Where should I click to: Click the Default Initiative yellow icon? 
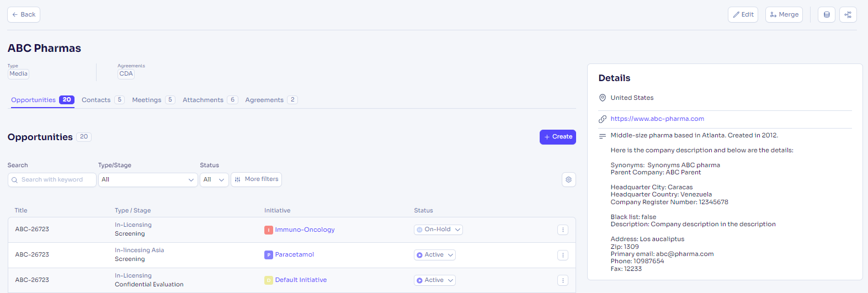point(269,280)
